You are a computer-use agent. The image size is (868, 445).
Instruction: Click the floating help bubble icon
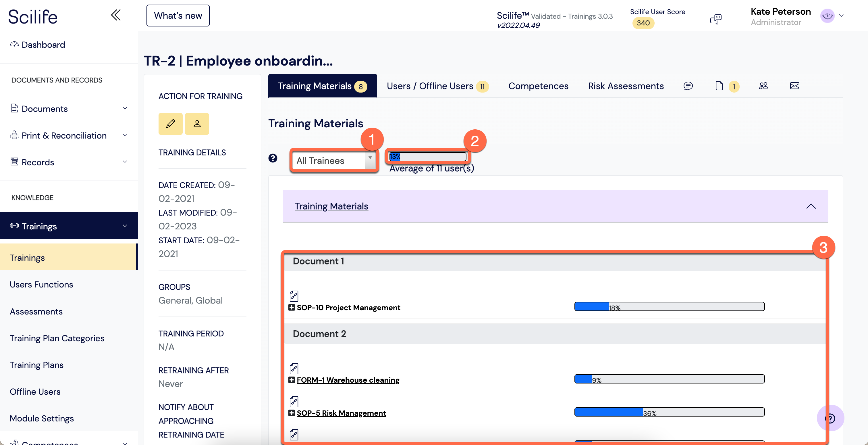830,418
